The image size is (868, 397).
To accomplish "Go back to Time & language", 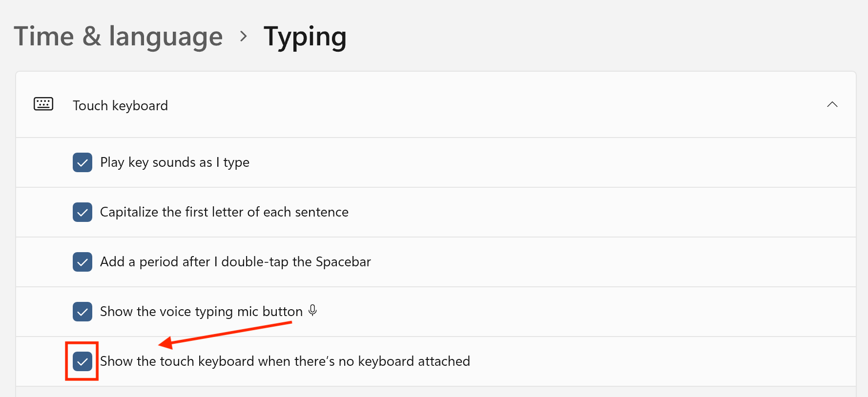I will (x=118, y=37).
